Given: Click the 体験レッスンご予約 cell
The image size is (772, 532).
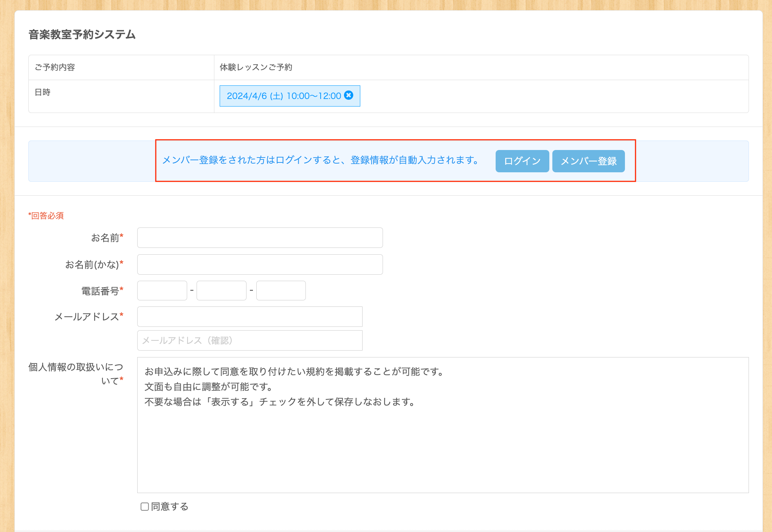Looking at the screenshot, I should pos(256,67).
